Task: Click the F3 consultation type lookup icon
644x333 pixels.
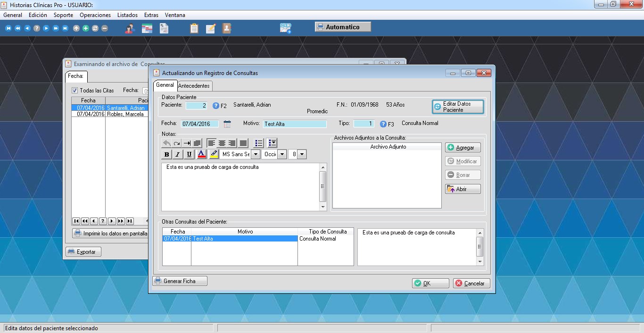Action: 384,124
